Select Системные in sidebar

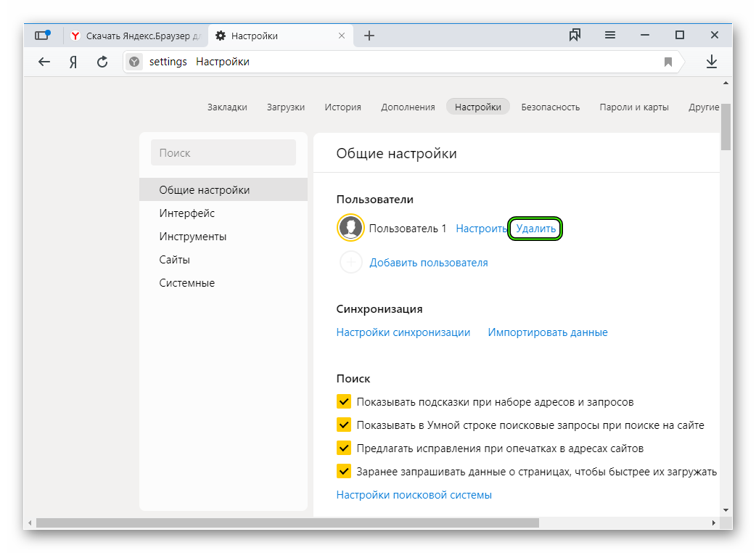coord(223,282)
